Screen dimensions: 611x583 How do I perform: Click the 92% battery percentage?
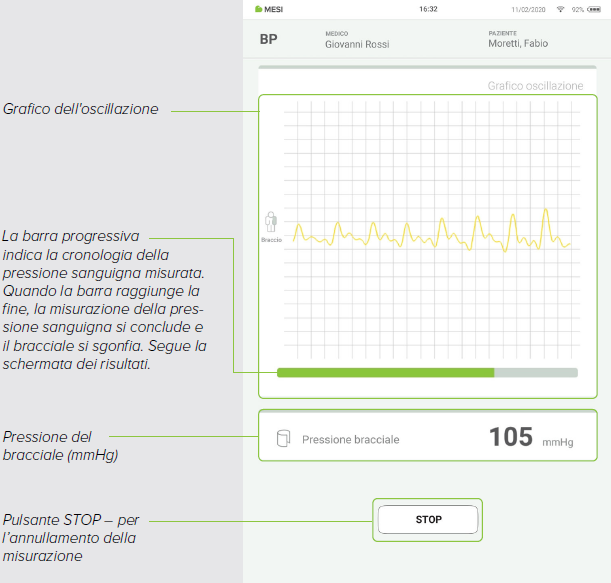[x=577, y=9]
